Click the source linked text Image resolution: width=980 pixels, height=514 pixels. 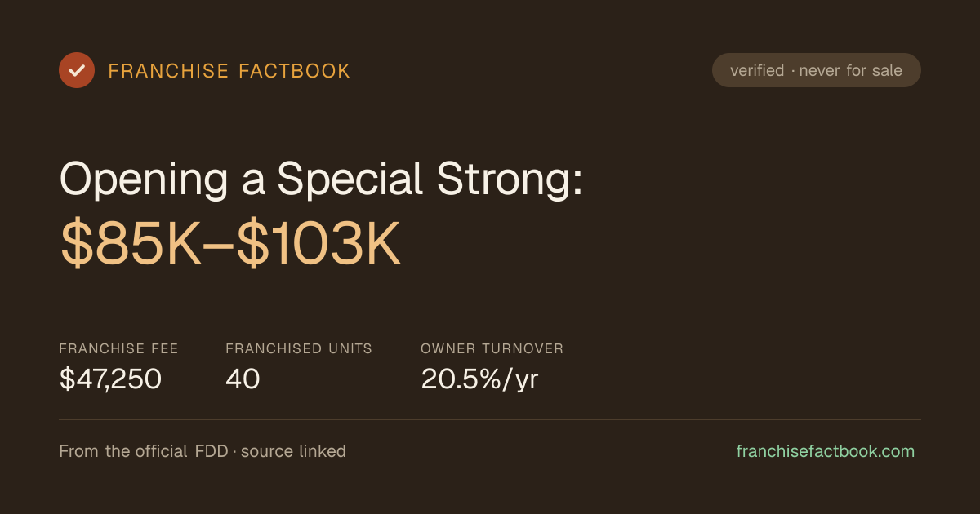(x=293, y=451)
